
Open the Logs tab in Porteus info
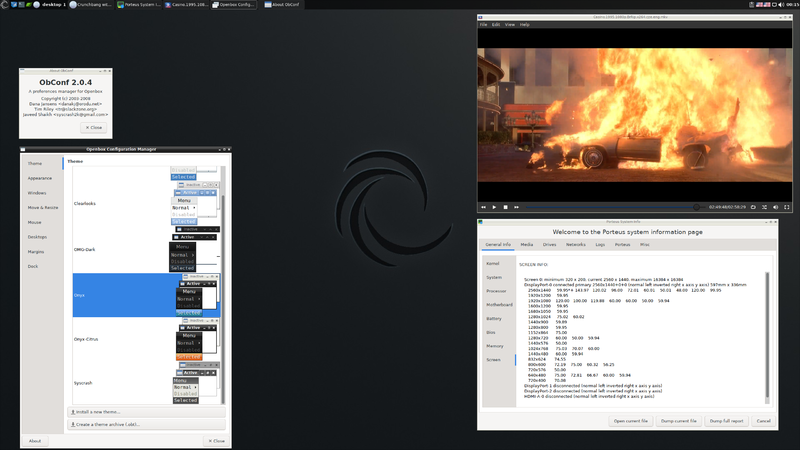(600, 244)
